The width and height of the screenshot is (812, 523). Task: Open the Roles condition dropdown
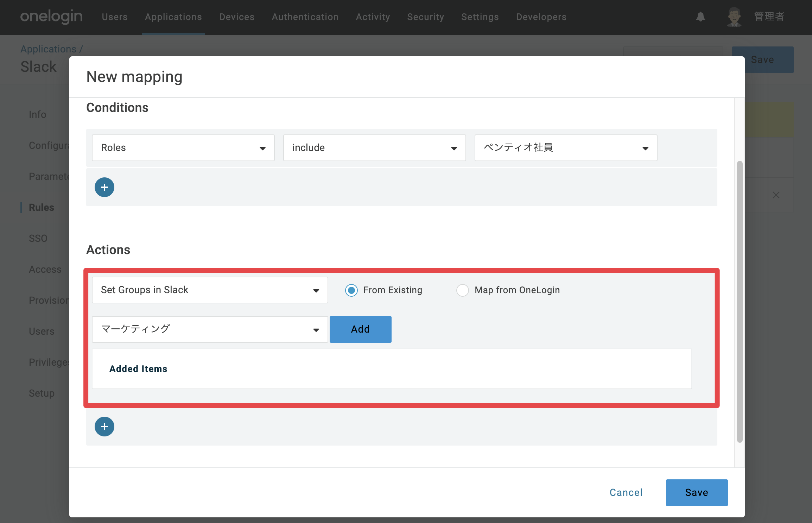[x=183, y=148]
